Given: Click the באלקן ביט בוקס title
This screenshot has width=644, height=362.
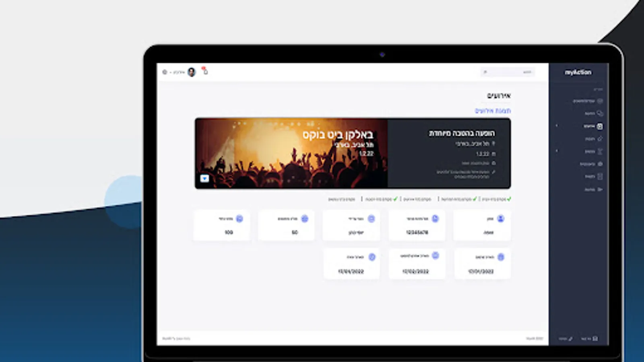Looking at the screenshot, I should point(338,134).
